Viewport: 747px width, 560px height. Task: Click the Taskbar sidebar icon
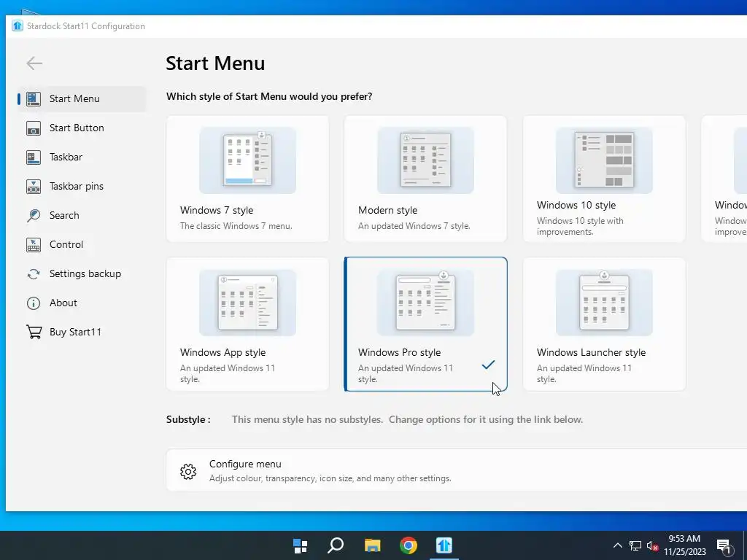34,157
